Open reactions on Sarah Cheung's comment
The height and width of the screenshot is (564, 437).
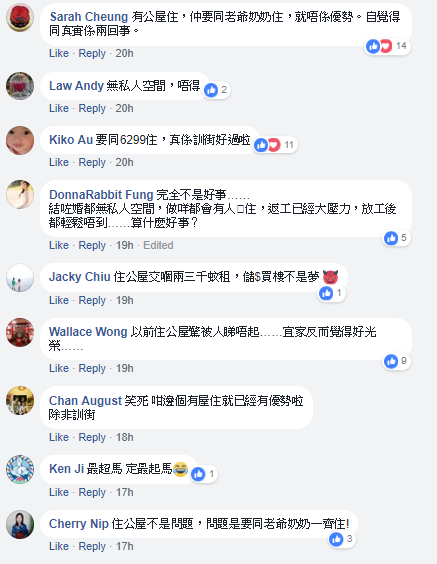[x=387, y=46]
